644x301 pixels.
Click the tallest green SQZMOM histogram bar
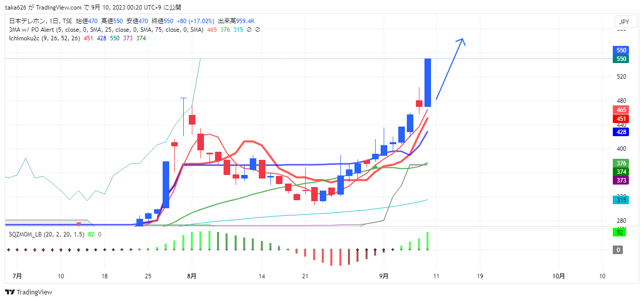click(x=201, y=240)
